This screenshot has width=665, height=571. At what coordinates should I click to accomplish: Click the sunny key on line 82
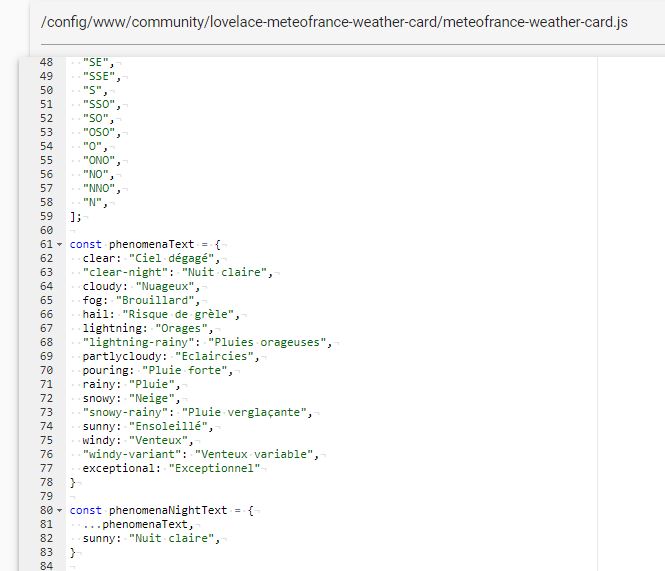point(99,538)
